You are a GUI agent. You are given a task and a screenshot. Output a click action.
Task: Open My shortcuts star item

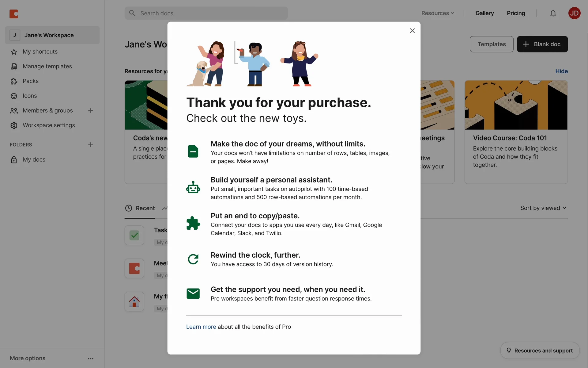[x=40, y=52]
